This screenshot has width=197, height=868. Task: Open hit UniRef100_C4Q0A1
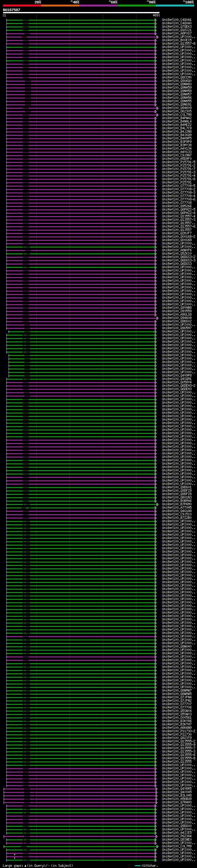[x=177, y=20]
